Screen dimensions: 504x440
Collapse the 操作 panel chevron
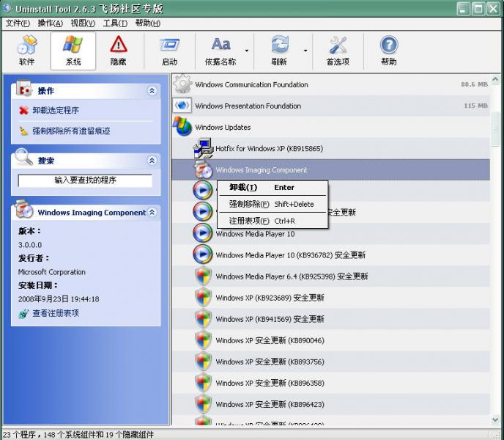coord(152,91)
